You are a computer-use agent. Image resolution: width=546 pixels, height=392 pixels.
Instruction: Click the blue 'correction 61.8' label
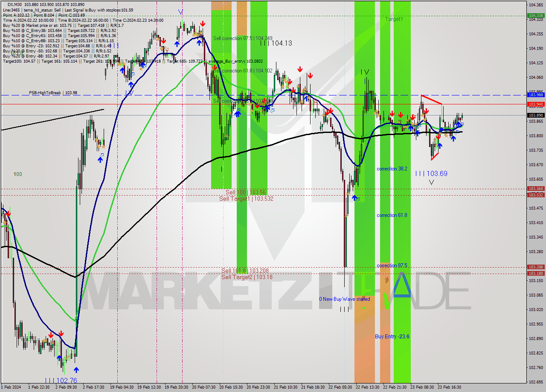point(392,215)
